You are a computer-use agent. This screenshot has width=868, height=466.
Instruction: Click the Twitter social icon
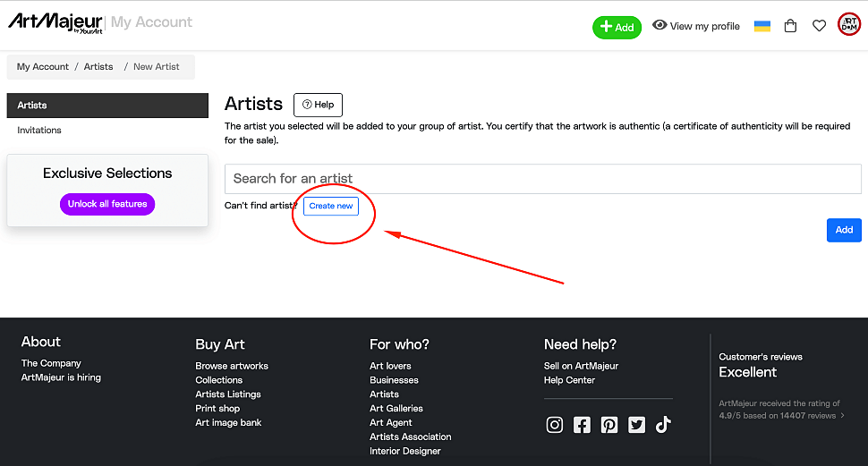pos(636,425)
